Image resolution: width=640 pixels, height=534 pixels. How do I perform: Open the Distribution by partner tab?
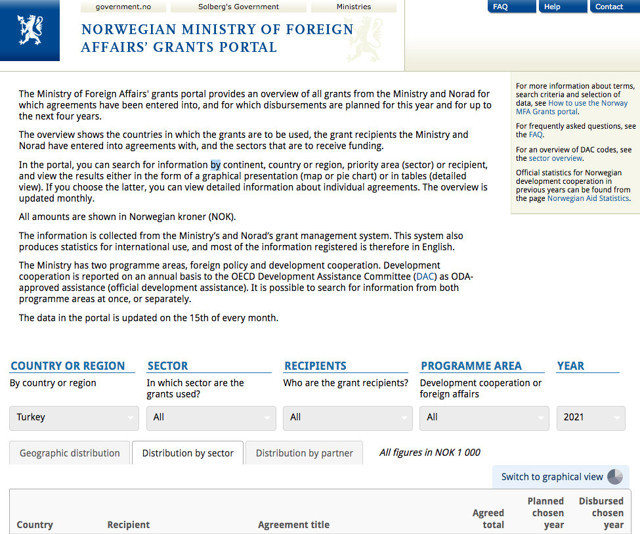[x=304, y=453]
